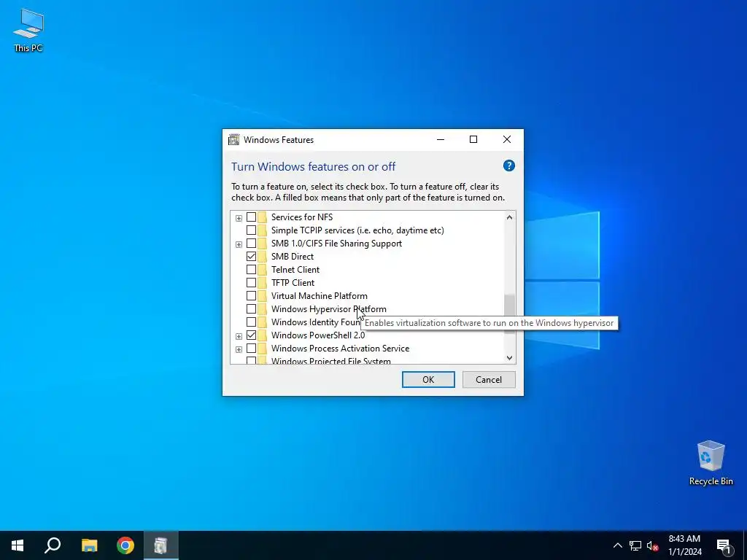Open taskbar Search
This screenshot has height=560, width=747.
[x=53, y=545]
